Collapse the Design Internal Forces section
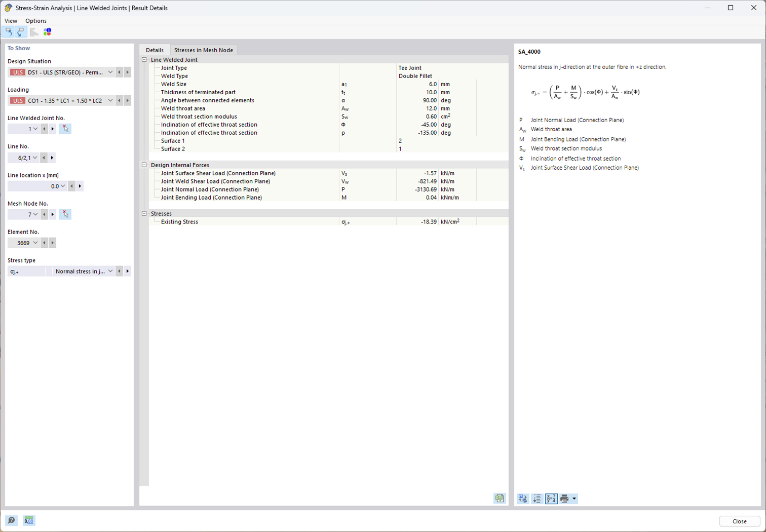 144,165
